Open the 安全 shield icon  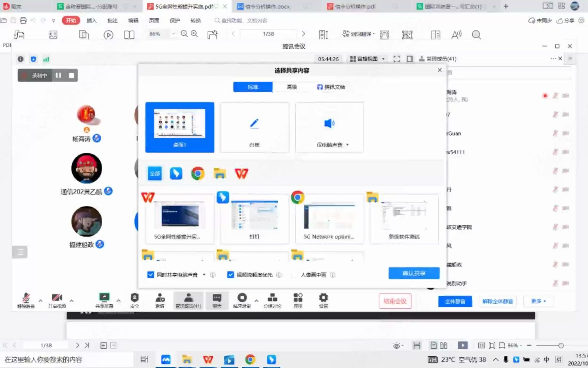click(x=135, y=300)
